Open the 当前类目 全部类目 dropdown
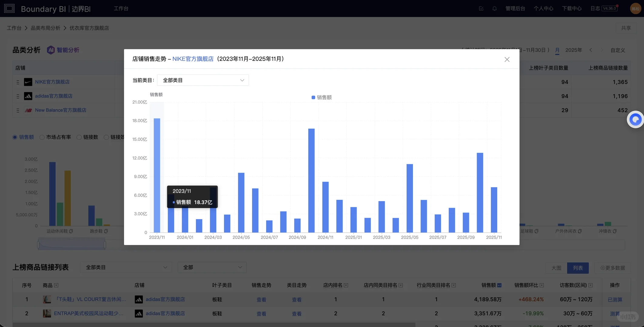The height and width of the screenshot is (327, 644). pyautogui.click(x=203, y=80)
